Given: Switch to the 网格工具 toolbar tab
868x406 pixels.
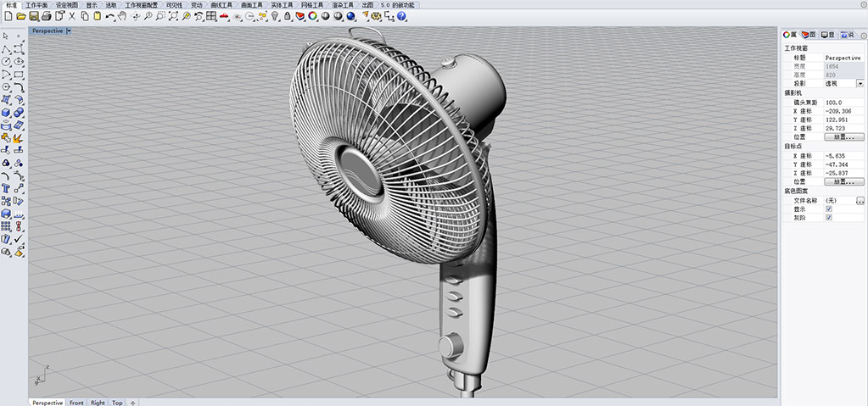Looking at the screenshot, I should pyautogui.click(x=312, y=4).
